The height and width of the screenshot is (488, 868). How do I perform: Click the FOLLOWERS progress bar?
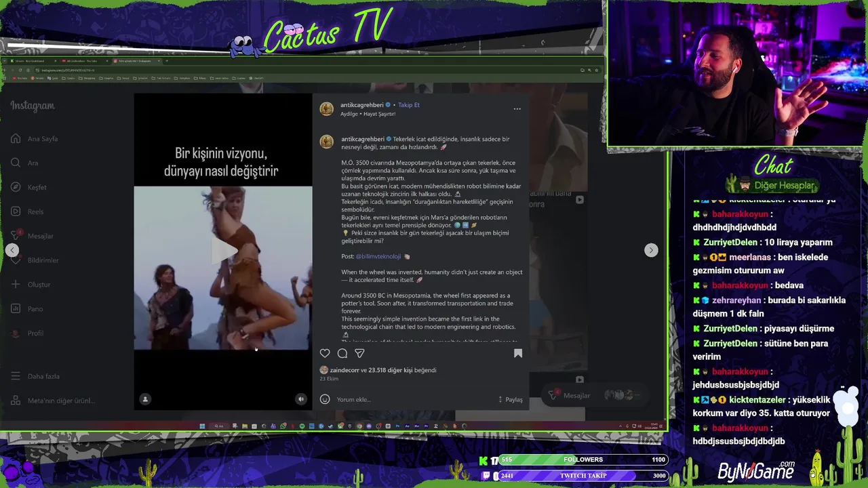coord(583,460)
